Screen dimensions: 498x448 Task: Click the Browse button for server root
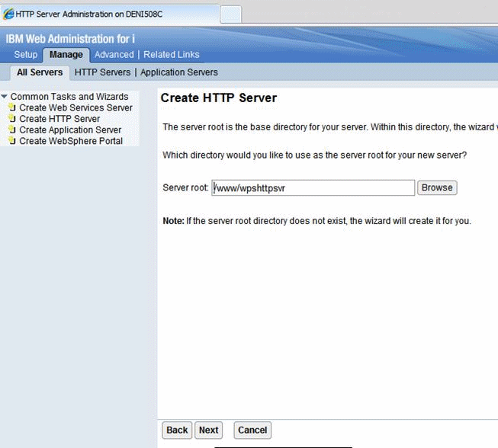pyautogui.click(x=437, y=187)
